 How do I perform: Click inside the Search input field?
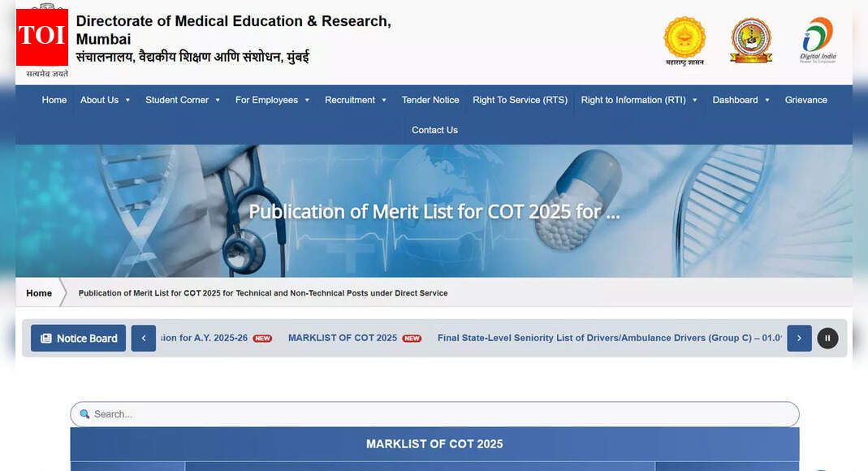325,414
